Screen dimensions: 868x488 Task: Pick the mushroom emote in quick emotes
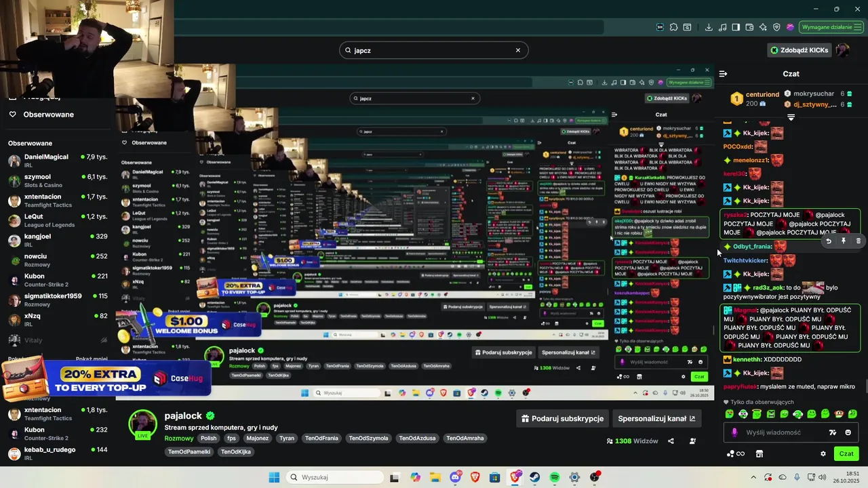coord(839,413)
